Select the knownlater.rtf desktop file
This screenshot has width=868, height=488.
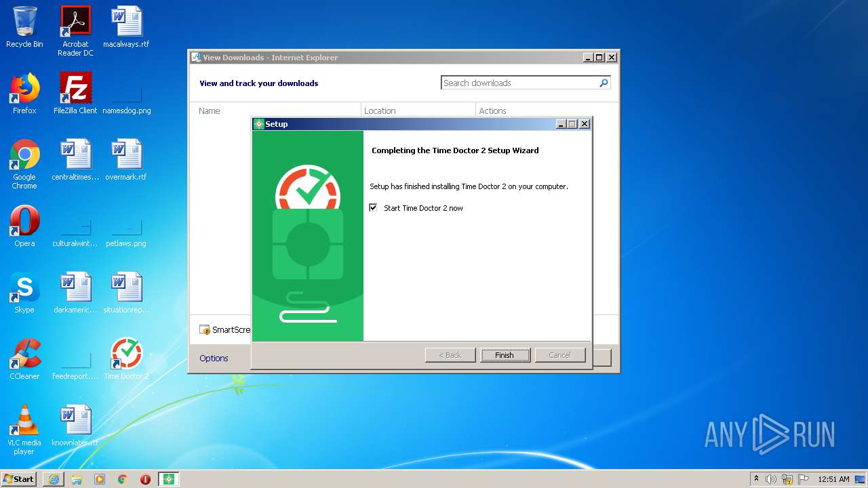pos(75,426)
